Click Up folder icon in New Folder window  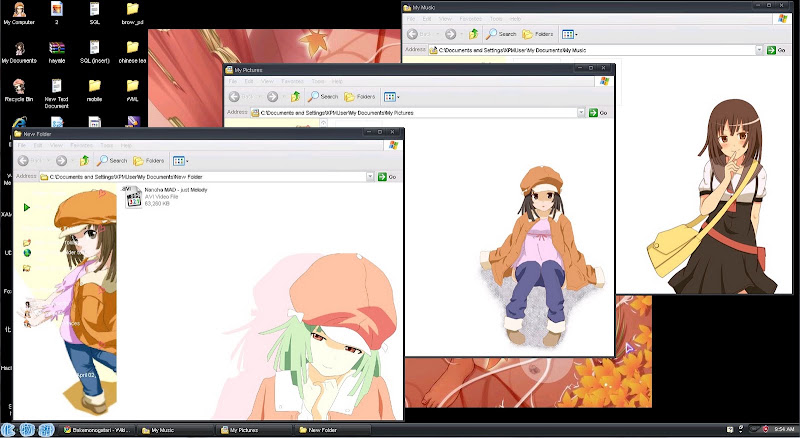84,161
